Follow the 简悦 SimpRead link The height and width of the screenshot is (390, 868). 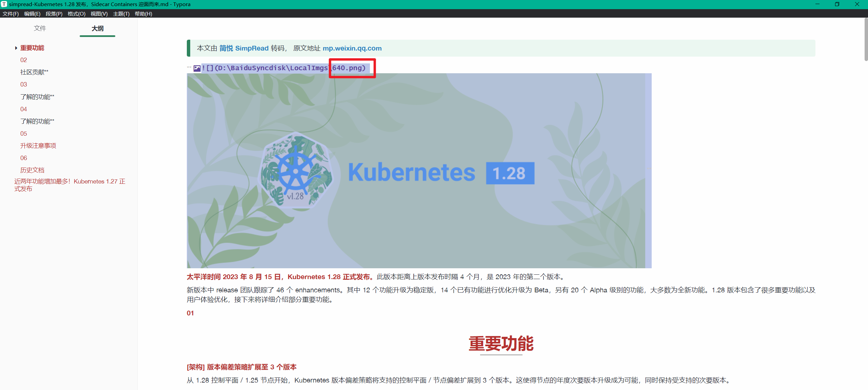coord(244,48)
